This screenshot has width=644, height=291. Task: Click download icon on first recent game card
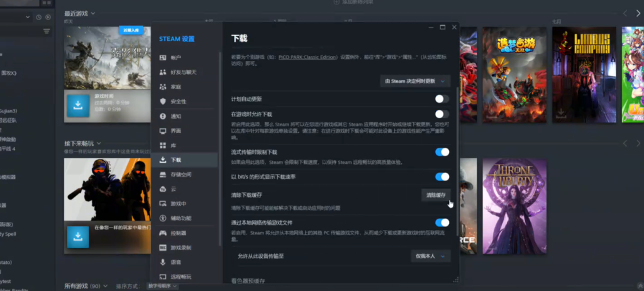point(78,107)
